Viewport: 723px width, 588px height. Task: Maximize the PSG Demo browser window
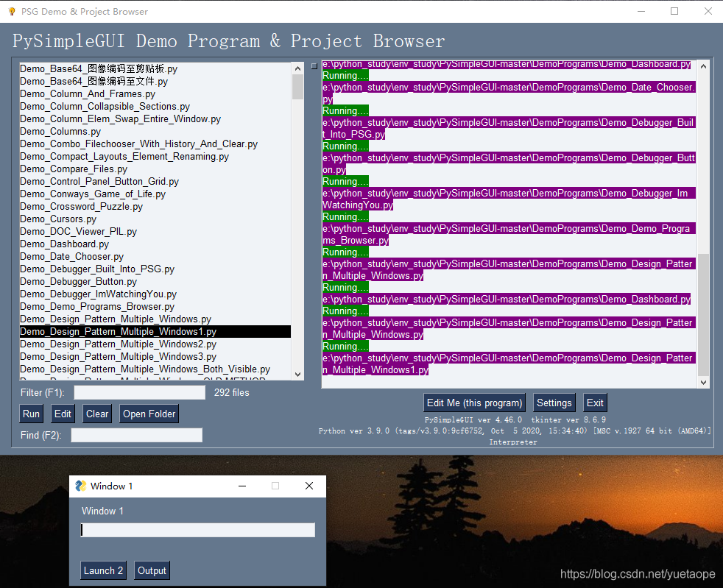pos(674,11)
